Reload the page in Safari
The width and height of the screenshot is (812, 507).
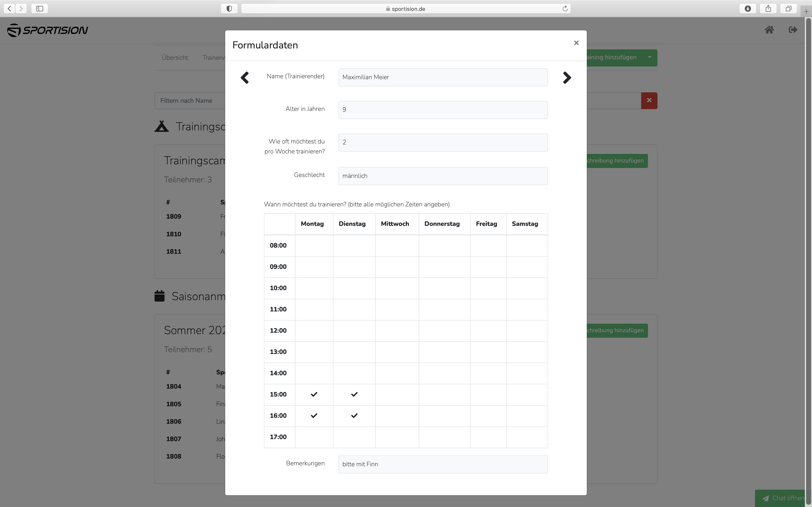[565, 9]
